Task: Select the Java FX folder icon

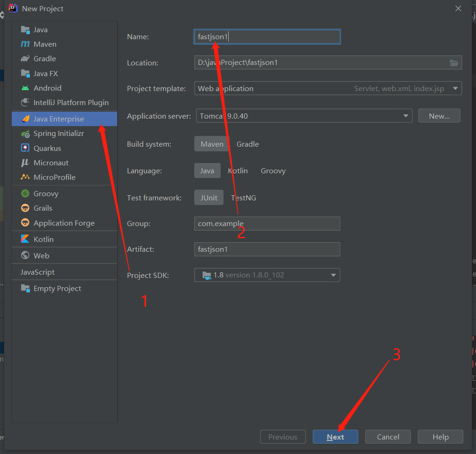Action: pos(25,73)
